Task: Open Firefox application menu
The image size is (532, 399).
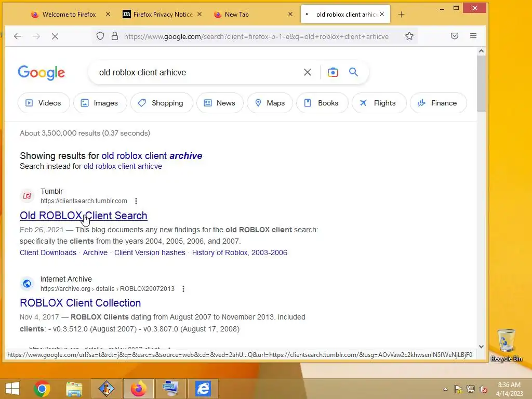Action: click(x=473, y=36)
